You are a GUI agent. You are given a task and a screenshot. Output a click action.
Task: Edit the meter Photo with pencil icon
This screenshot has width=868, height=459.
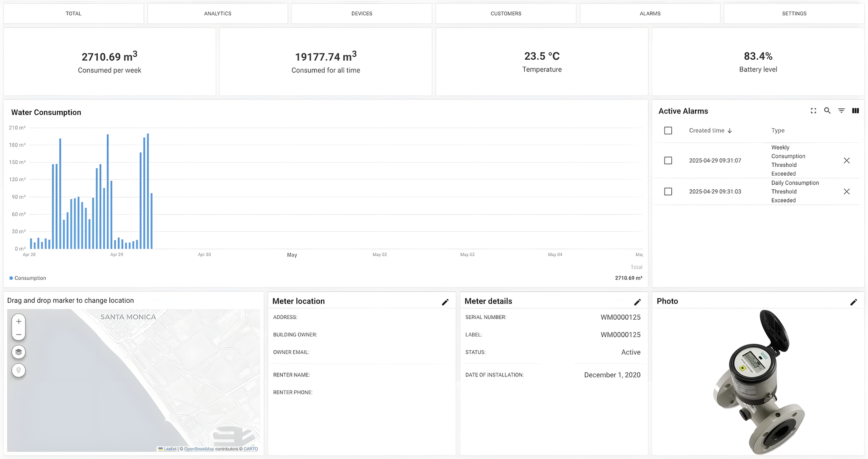tap(853, 302)
